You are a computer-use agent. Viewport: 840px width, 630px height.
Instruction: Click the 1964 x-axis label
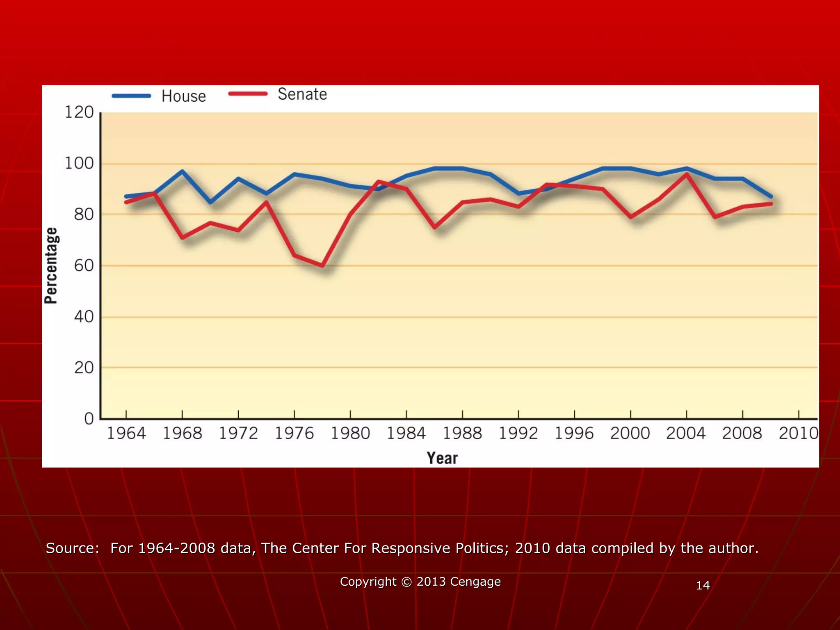[126, 433]
